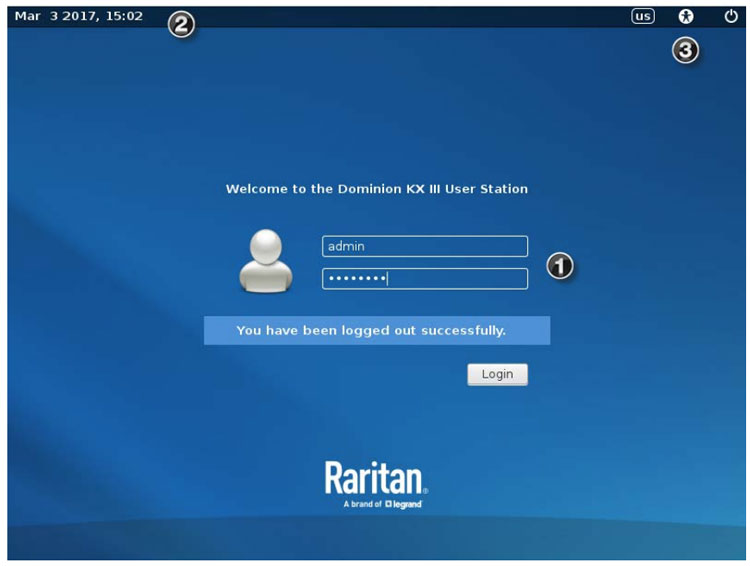
Task: Click the gray user avatar icon
Action: tap(266, 261)
